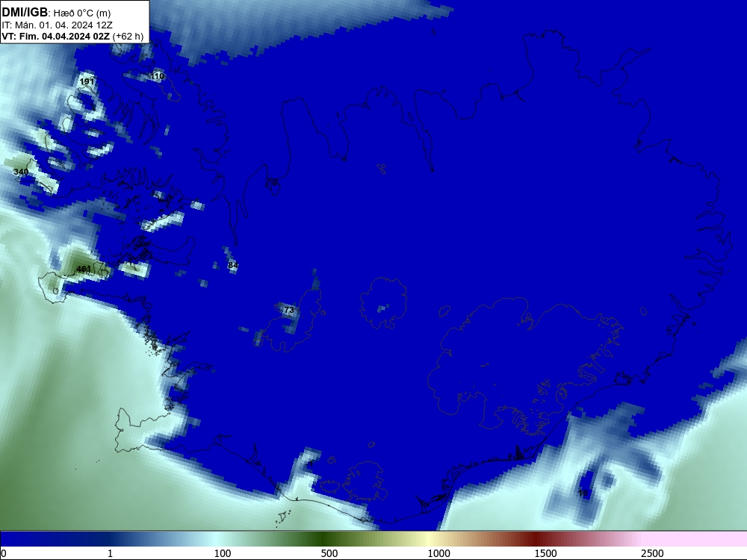Screen dimensions: 747x560
Task: Click the pink end of the color bar
Action: [695, 539]
